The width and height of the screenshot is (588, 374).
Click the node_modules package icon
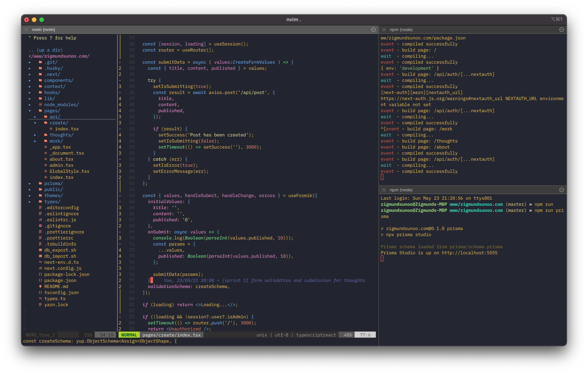(x=41, y=105)
